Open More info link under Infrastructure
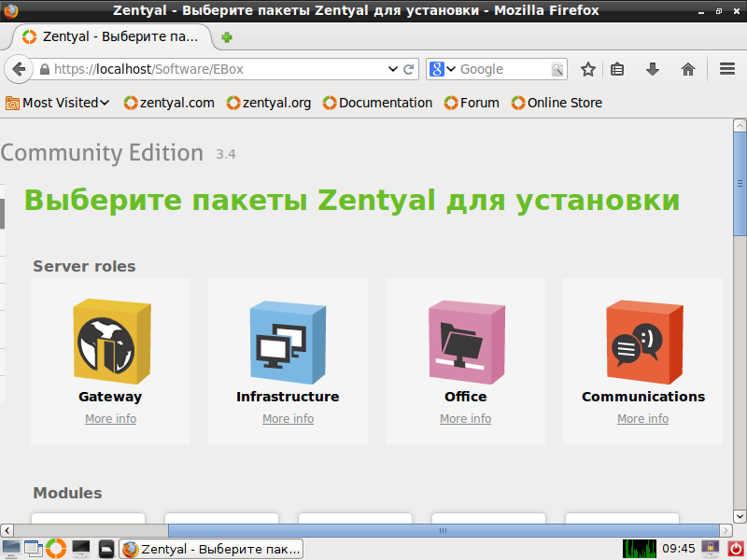 click(x=289, y=418)
